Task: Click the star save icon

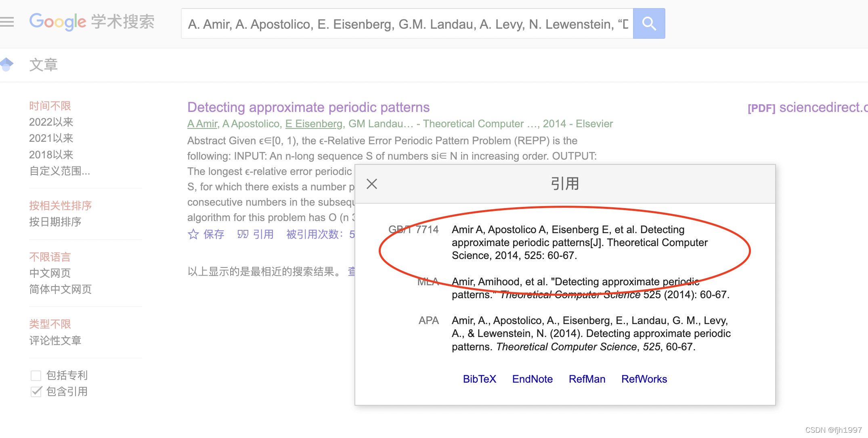Action: (x=193, y=234)
